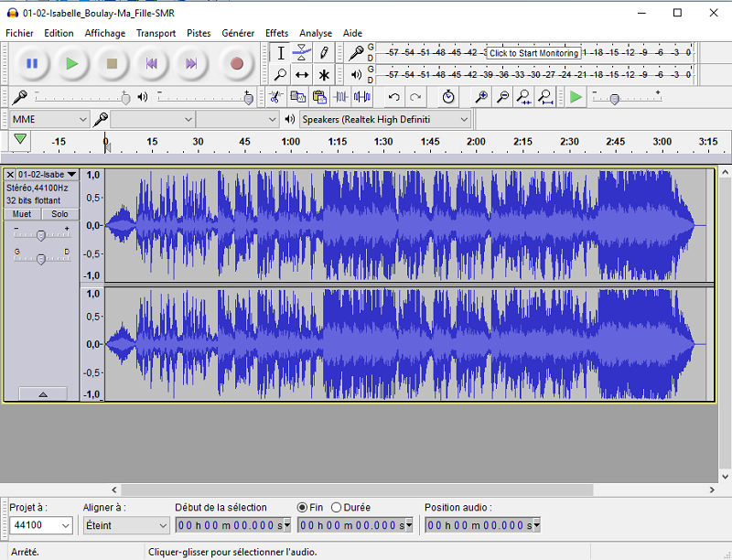Click Silence audio selection icon
This screenshot has width=732, height=560.
click(x=362, y=97)
